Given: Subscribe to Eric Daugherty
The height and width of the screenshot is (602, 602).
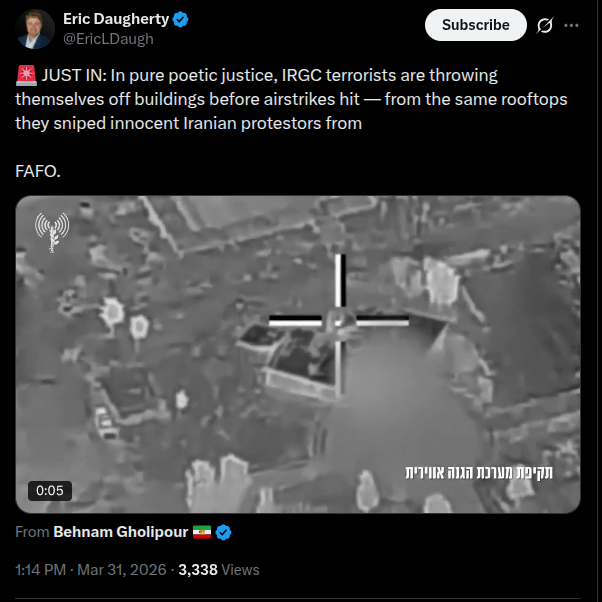Looking at the screenshot, I should click(x=476, y=25).
